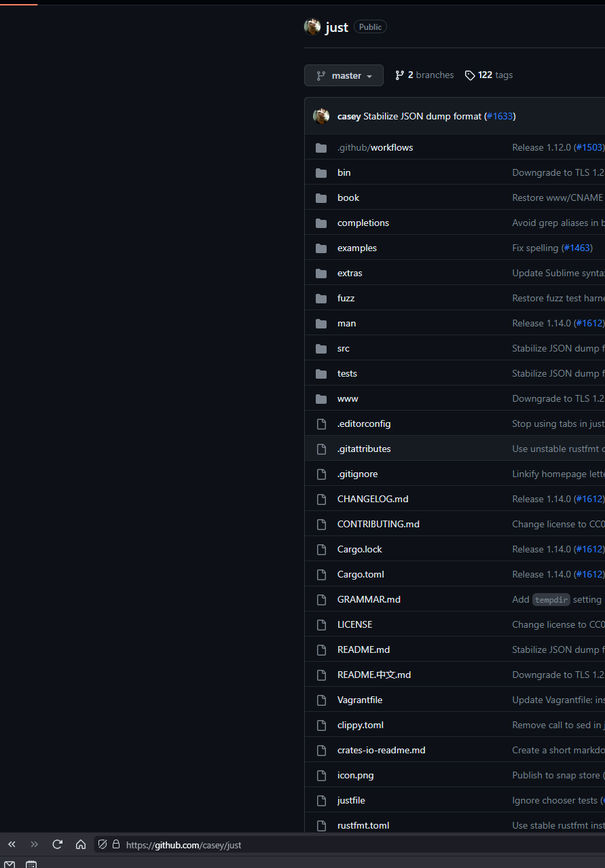
Task: Open the .github/workflows folder
Action: [x=375, y=148]
